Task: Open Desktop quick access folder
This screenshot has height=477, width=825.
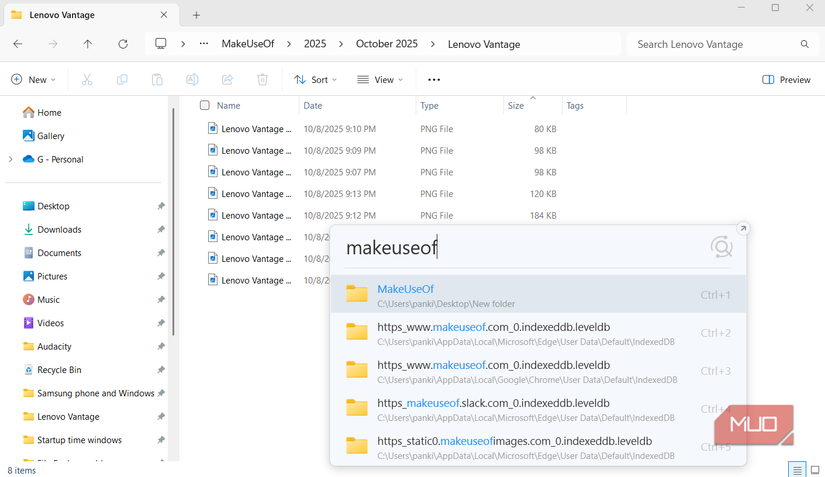Action: click(x=46, y=206)
